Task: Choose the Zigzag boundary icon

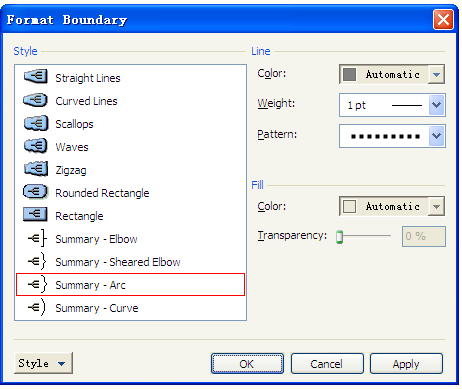Action: click(x=36, y=169)
